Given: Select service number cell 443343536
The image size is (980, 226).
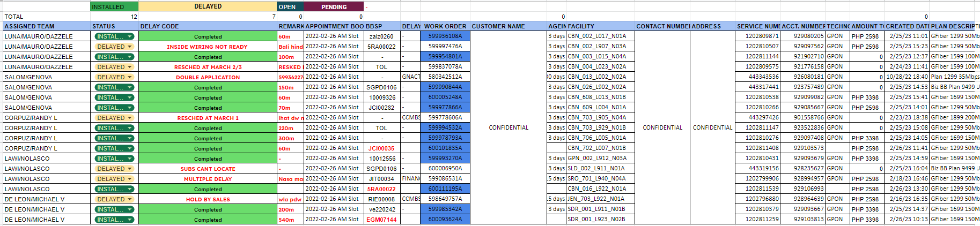Looking at the screenshot, I should tap(758, 77).
